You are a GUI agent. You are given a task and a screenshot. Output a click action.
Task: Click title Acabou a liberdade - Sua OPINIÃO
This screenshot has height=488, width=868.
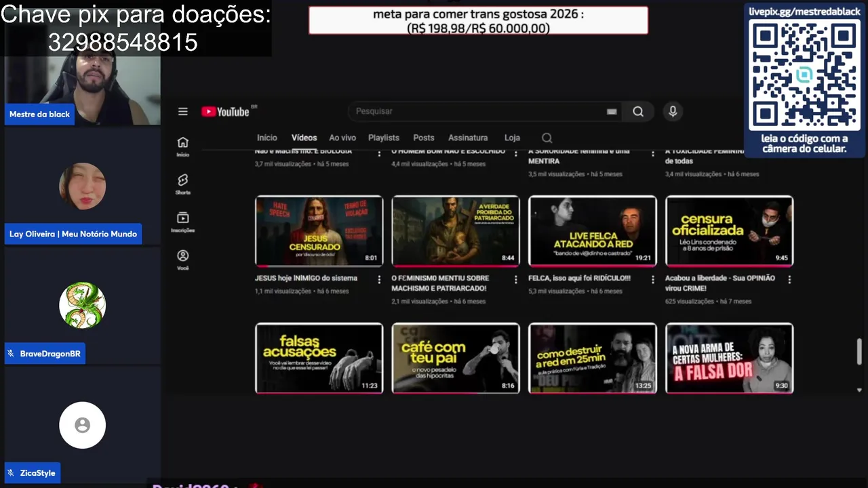720,283
